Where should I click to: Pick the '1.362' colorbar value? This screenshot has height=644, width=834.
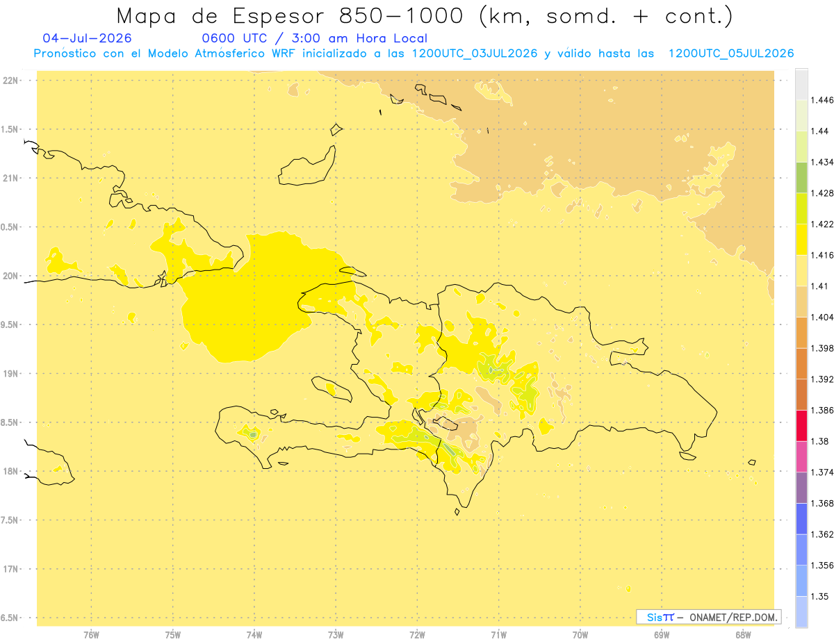tap(822, 534)
